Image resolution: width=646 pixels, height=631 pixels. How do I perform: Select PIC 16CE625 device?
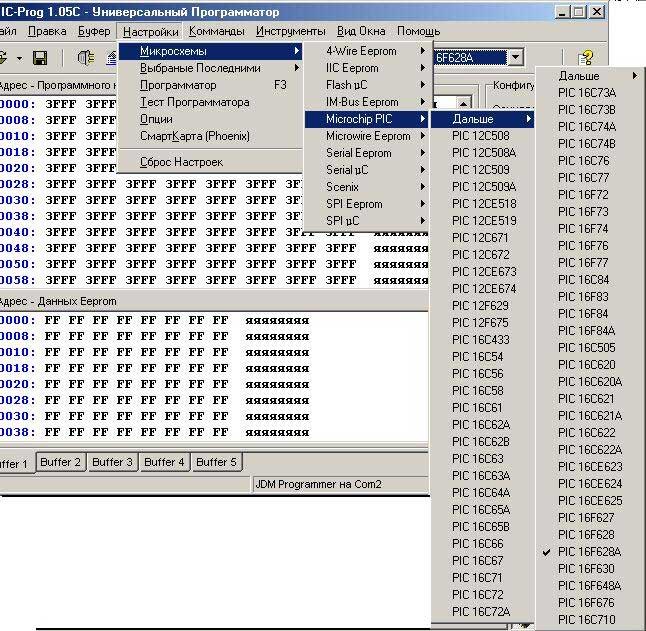pyautogui.click(x=590, y=501)
